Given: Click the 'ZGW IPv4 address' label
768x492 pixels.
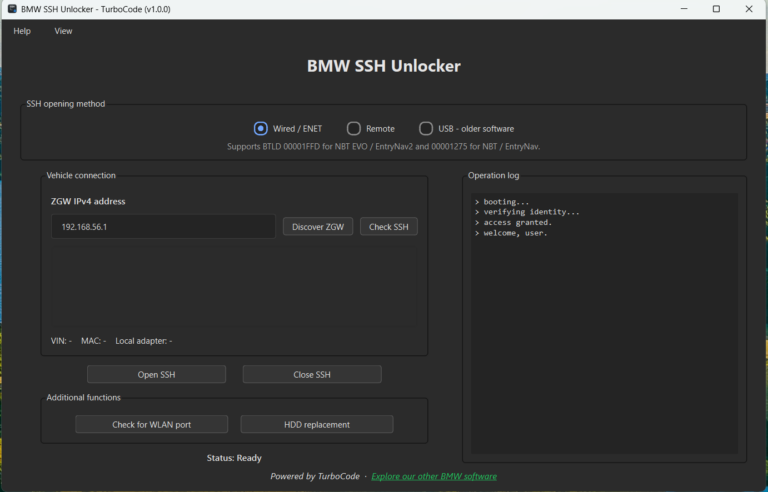Looking at the screenshot, I should pyautogui.click(x=88, y=201).
